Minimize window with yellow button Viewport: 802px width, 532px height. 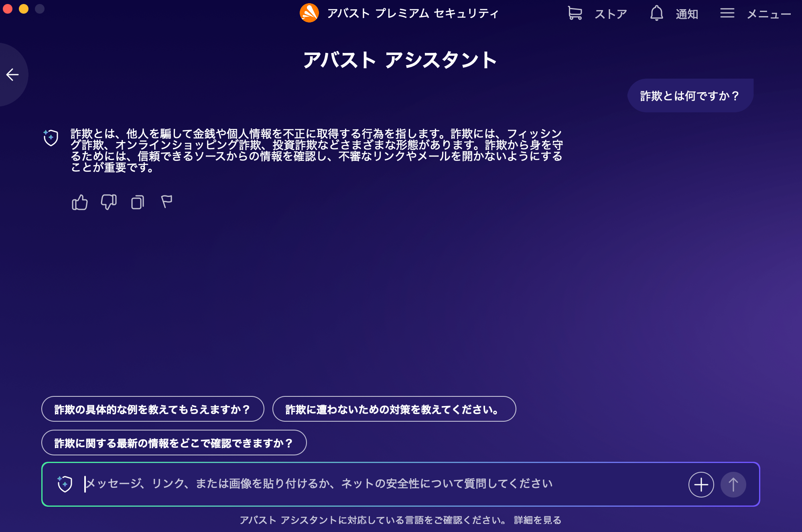[24, 8]
